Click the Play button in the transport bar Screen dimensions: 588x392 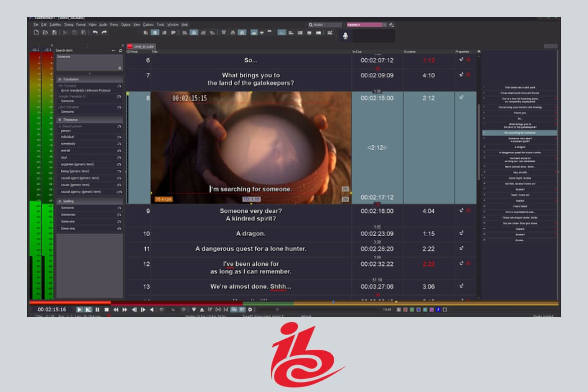pos(79,310)
